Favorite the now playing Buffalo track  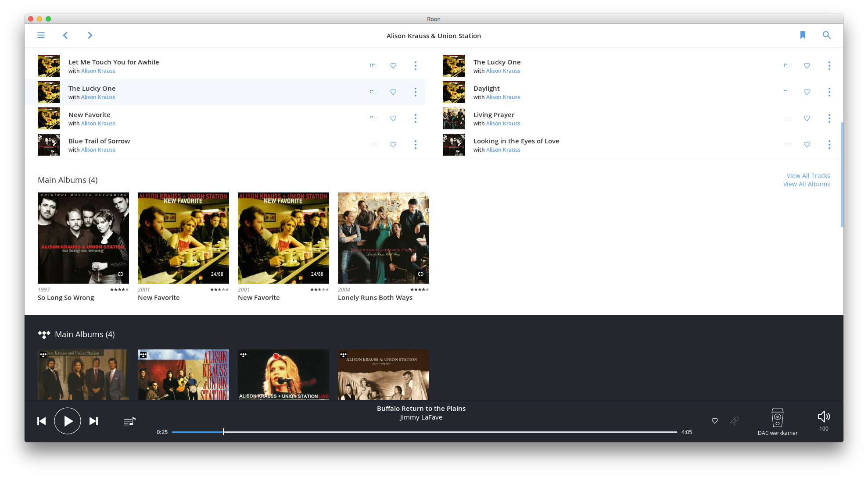[x=715, y=421]
